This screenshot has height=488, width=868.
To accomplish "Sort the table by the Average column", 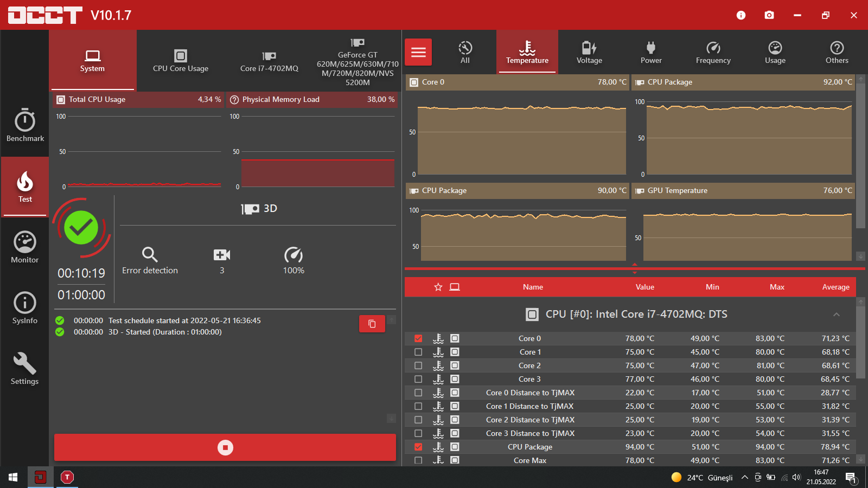I will [836, 287].
